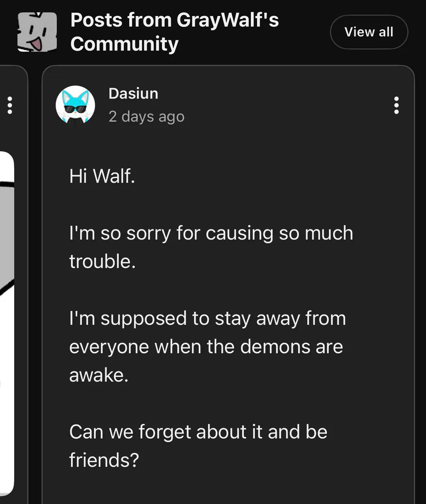The image size is (426, 504).
Task: Click the View all button
Action: tap(369, 32)
